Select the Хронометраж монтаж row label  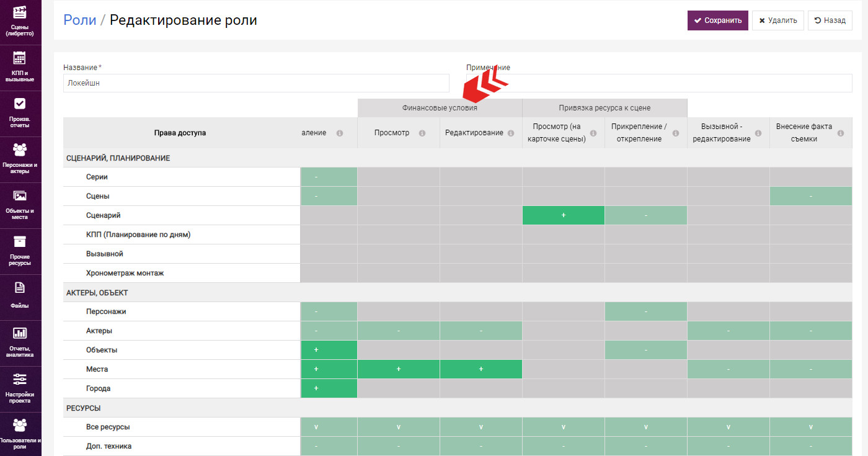[125, 273]
